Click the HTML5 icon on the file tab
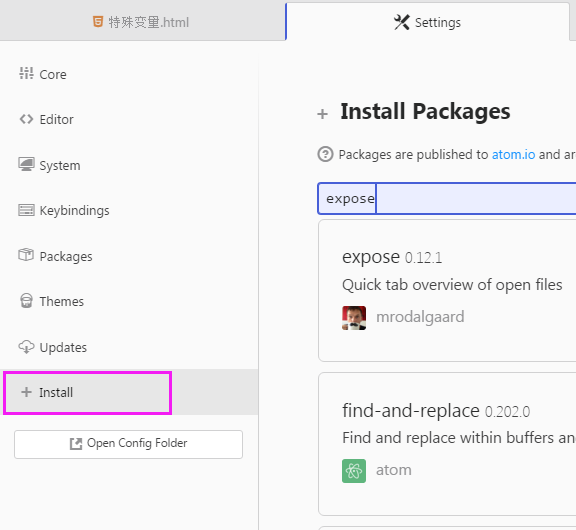 [98, 22]
